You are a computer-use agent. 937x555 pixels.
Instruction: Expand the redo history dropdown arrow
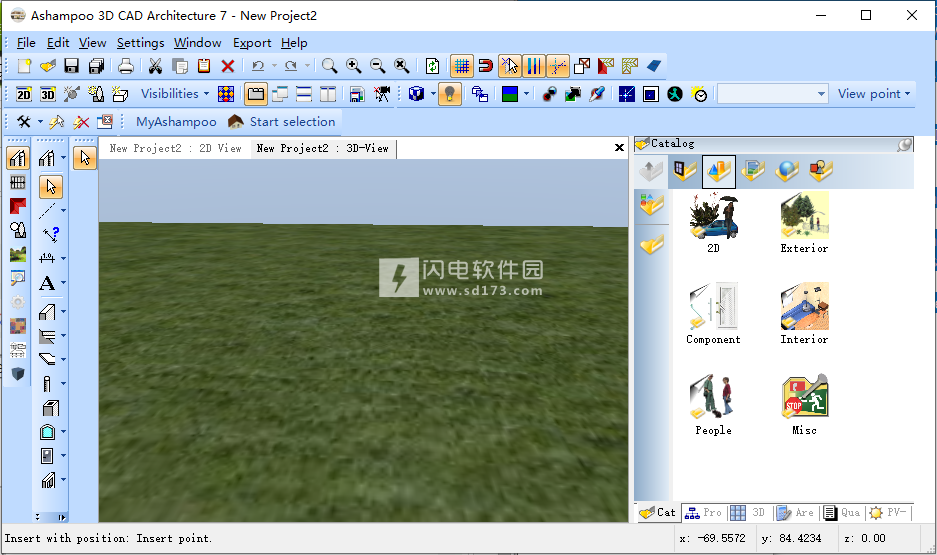point(307,66)
